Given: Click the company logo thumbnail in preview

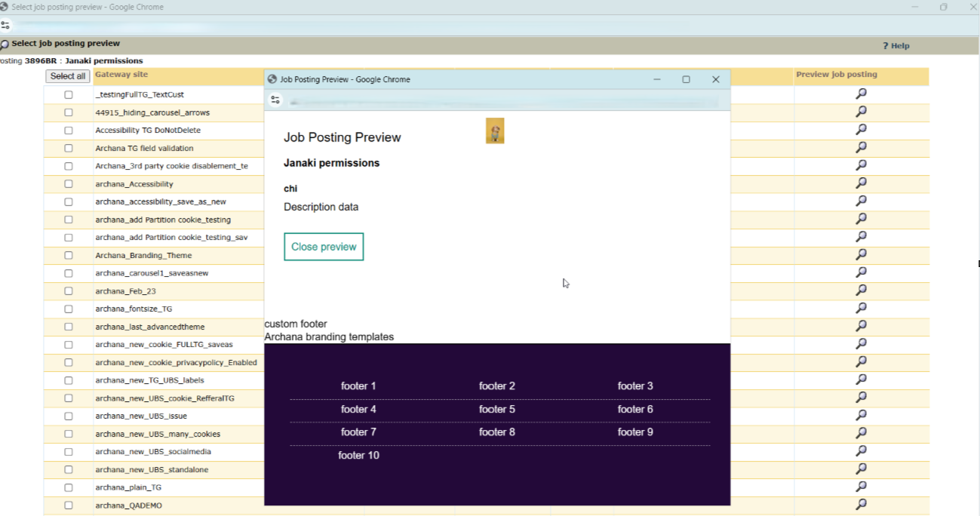Looking at the screenshot, I should click(x=495, y=131).
